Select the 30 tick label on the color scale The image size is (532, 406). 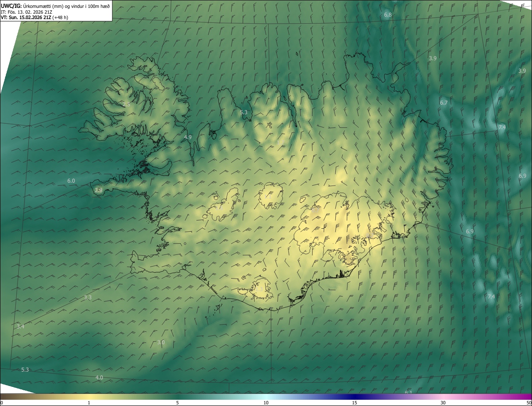click(x=443, y=403)
